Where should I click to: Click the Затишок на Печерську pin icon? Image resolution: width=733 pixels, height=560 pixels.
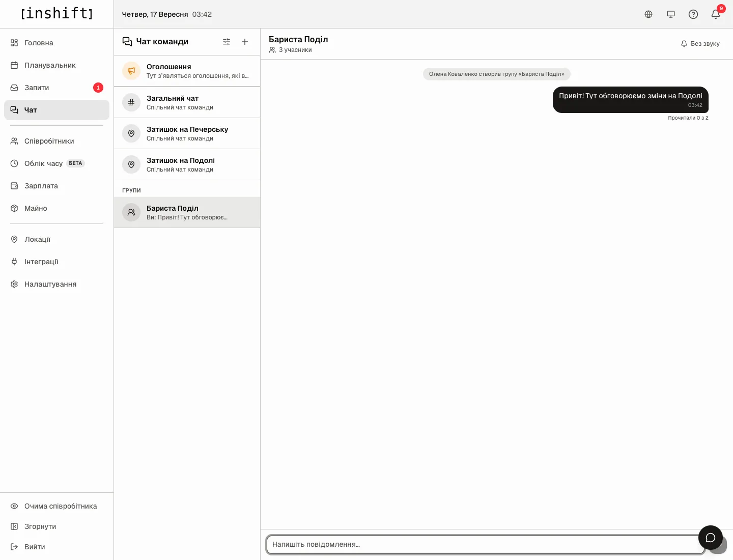(131, 133)
